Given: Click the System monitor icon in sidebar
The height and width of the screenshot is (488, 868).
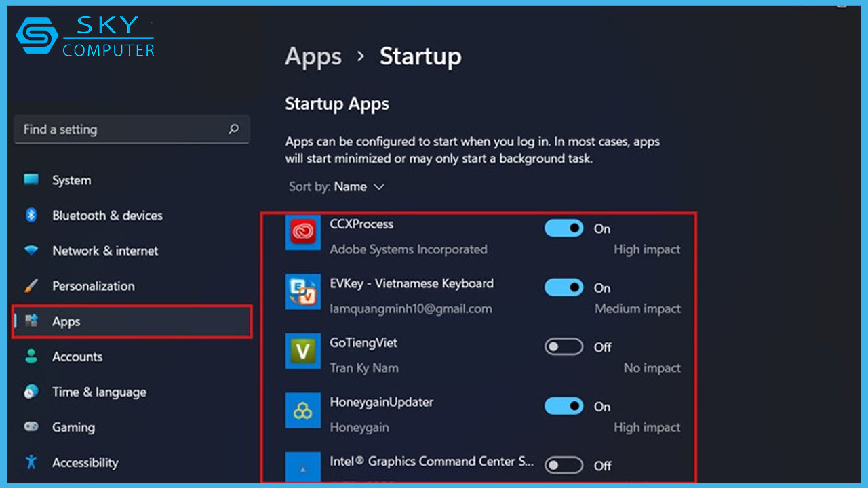Looking at the screenshot, I should click(31, 180).
